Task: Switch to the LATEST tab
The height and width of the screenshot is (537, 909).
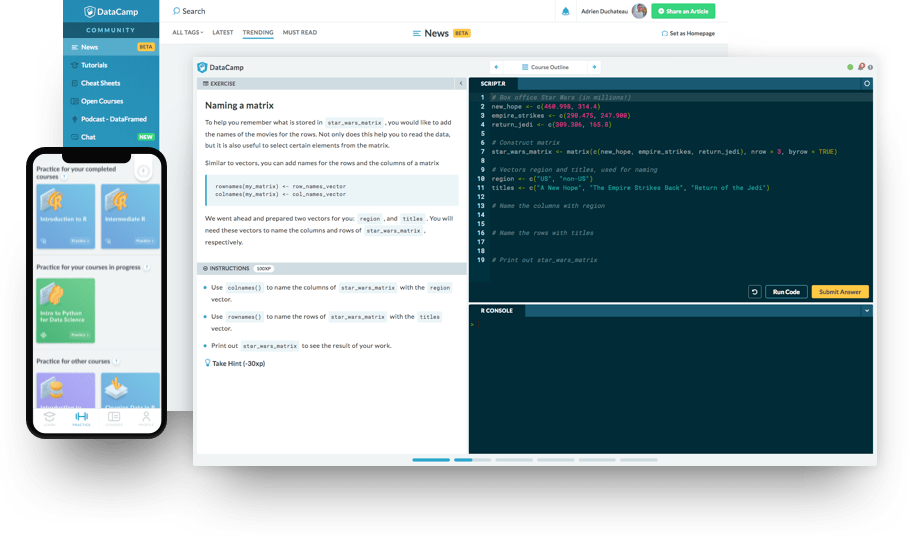Action: [223, 32]
